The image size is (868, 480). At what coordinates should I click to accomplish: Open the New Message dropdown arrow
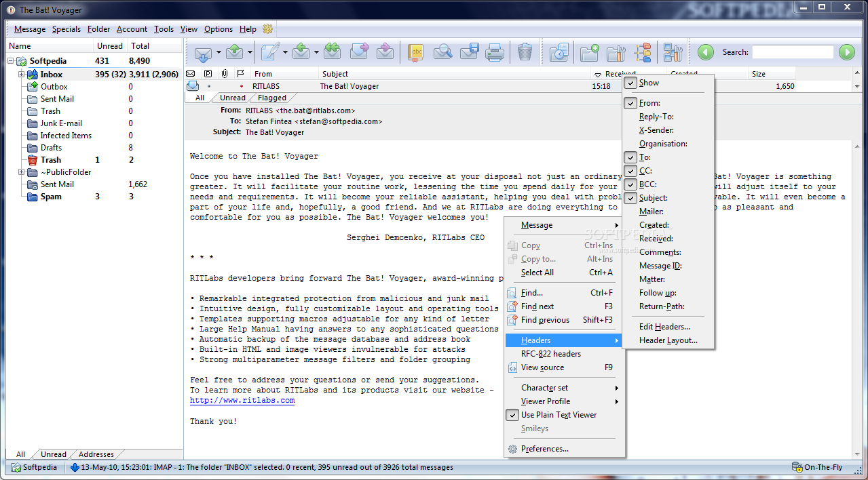click(x=285, y=52)
